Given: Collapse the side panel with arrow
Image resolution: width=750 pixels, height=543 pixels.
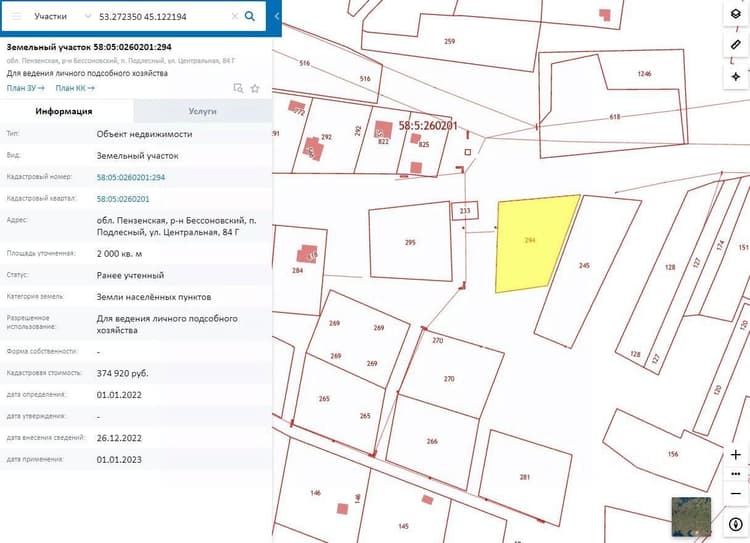Looking at the screenshot, I should pos(276,16).
